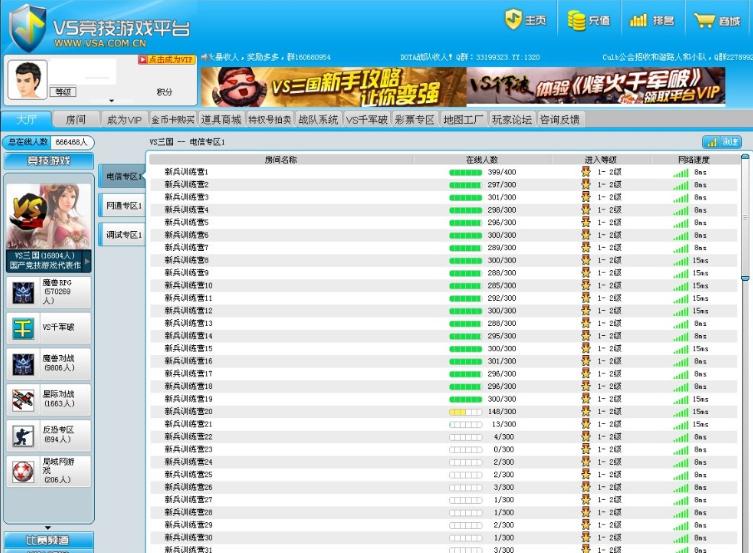Click signal strength icon in 新兵训练营21 row

tap(681, 425)
